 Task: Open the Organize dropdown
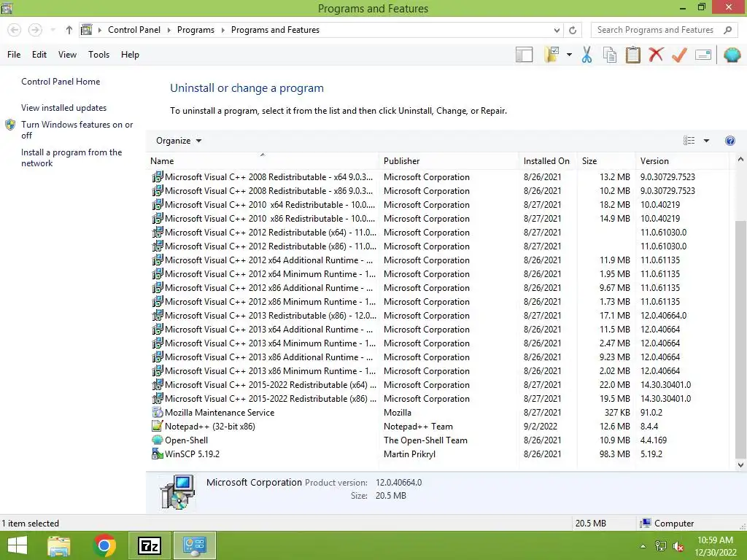click(x=179, y=141)
